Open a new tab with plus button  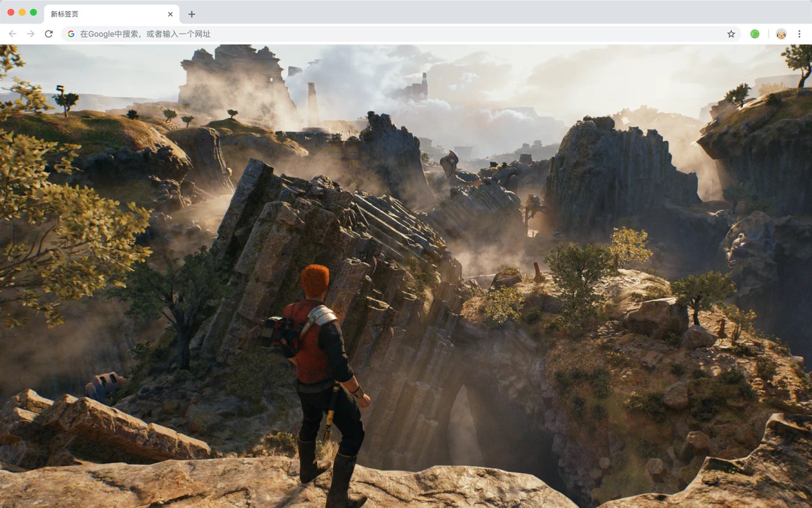pos(192,14)
